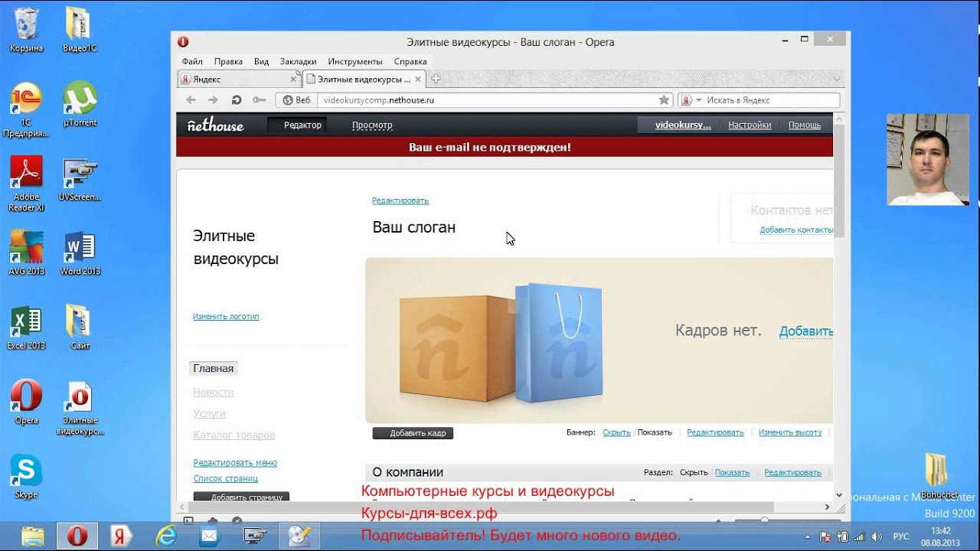
Task: Open the 1С Предприятие desktop icon
Action: 27,109
